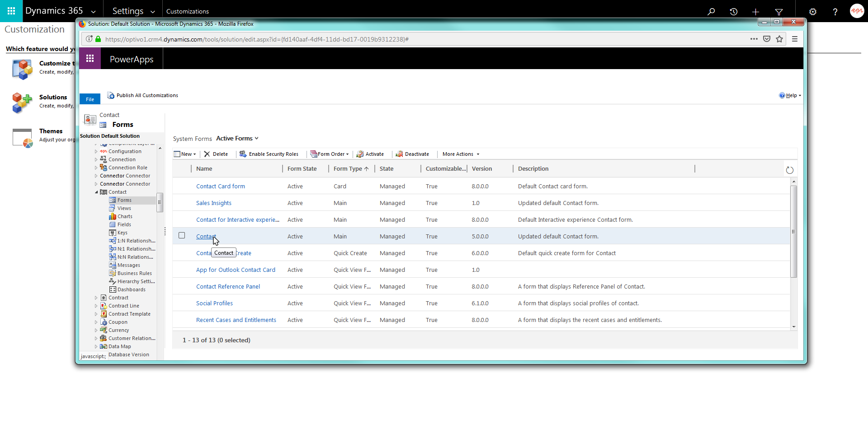Save page to Pocket icon
868x429 pixels.
767,39
